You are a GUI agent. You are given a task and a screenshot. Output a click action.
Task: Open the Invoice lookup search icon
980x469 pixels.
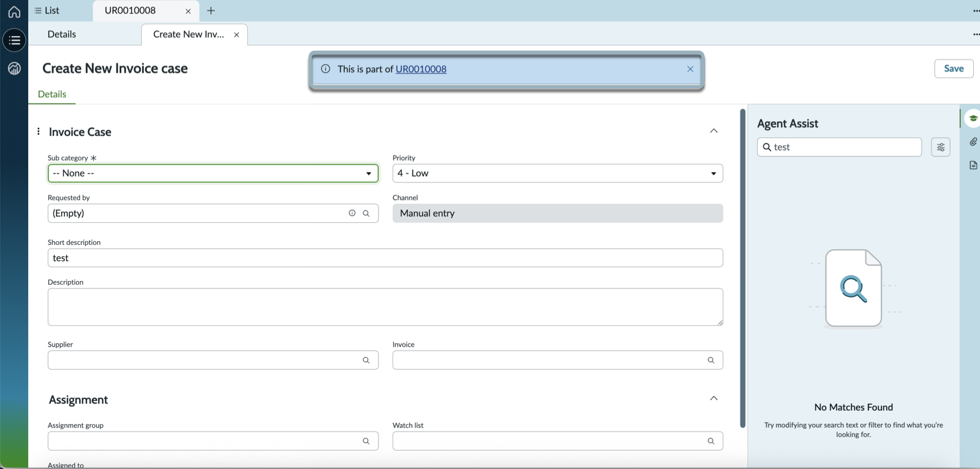(x=711, y=360)
